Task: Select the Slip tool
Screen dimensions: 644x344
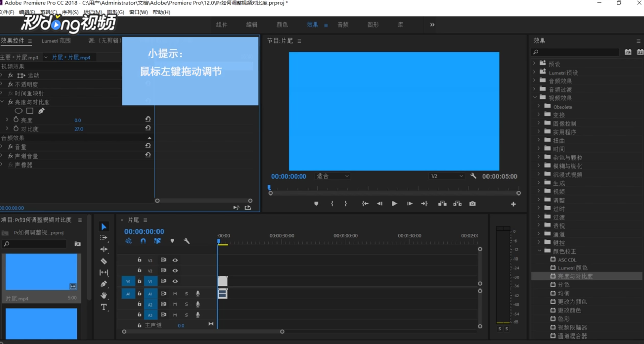Action: click(104, 272)
